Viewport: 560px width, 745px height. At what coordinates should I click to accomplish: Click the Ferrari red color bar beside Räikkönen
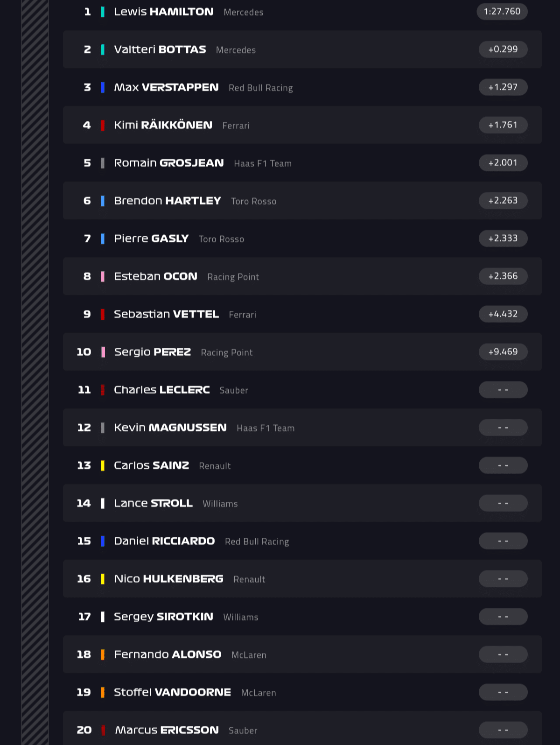tap(103, 125)
